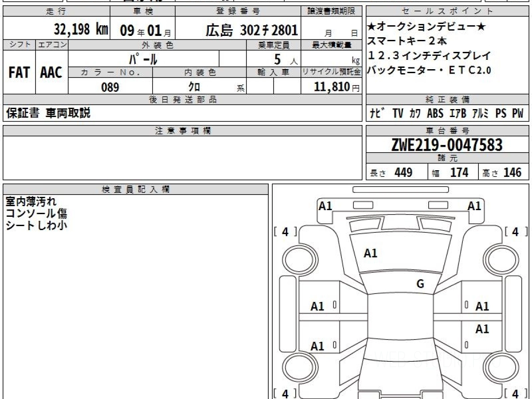The width and height of the screenshot is (532, 399).
Task: Select the recycle deposit 11,810円 value
Action: pyautogui.click(x=332, y=87)
